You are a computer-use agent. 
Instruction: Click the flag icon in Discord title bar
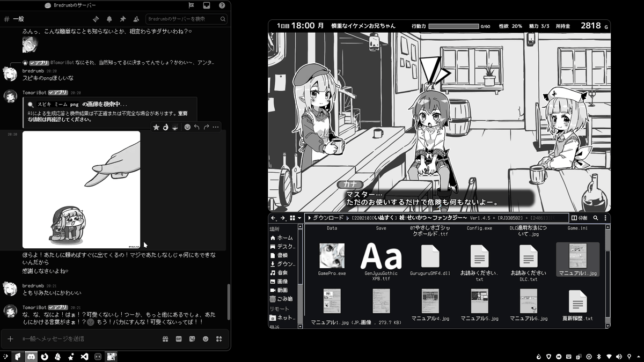(191, 5)
